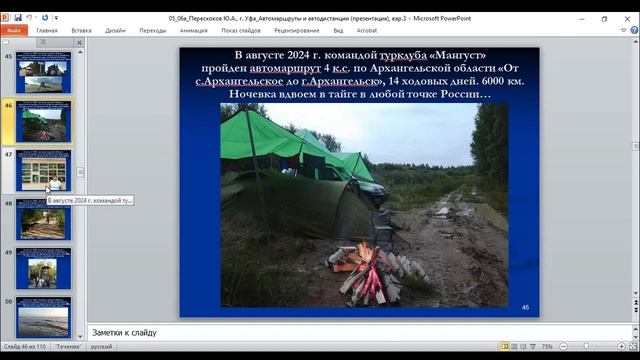This screenshot has width=640, height=360.
Task: Undo the last action
Action: pyautogui.click(x=29, y=18)
